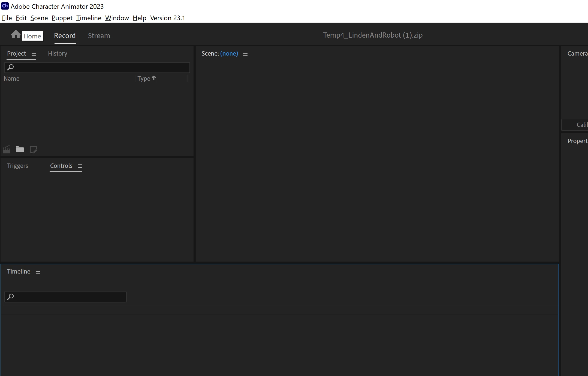The image size is (588, 376).
Task: Sort the project list by Name column
Action: [12, 79]
